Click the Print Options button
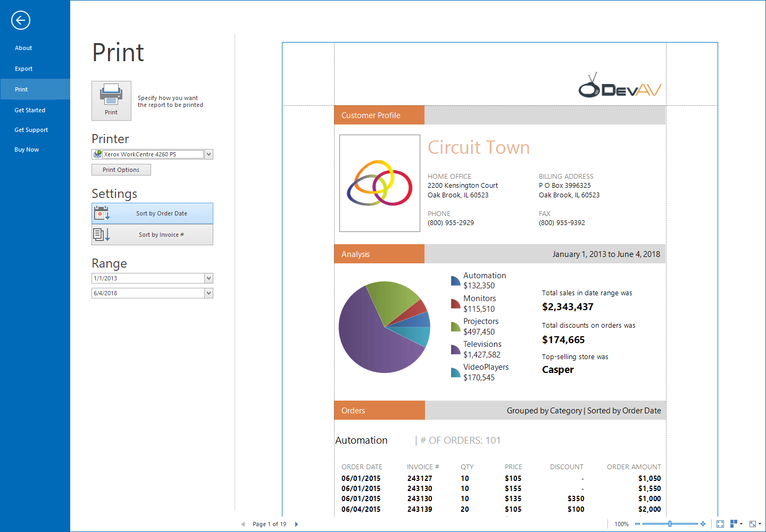Image resolution: width=766 pixels, height=532 pixels. click(121, 169)
